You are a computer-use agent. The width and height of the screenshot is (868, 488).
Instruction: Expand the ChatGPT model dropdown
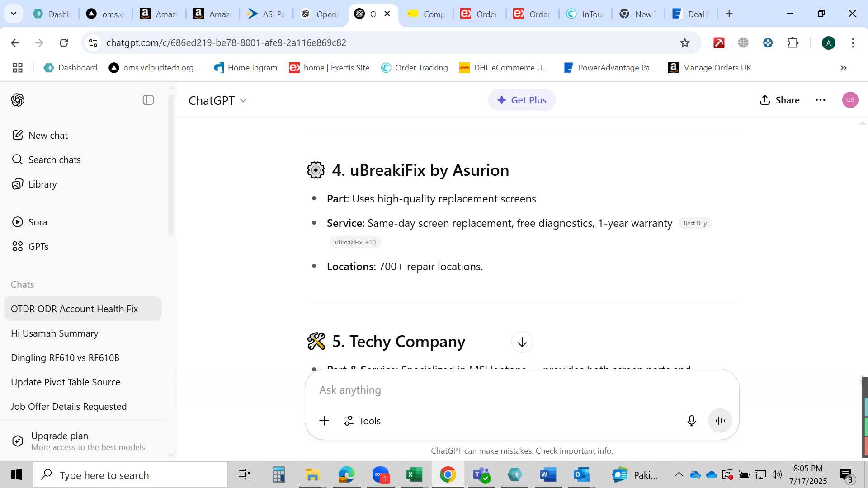click(218, 100)
